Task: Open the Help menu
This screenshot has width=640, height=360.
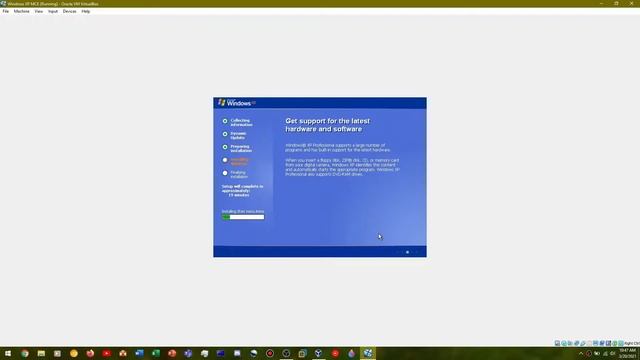Action: coord(85,11)
